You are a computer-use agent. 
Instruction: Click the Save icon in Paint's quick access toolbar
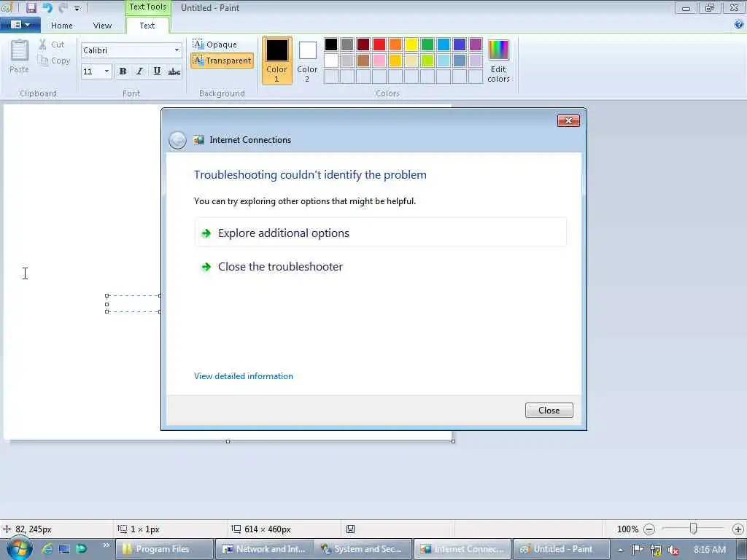click(31, 7)
